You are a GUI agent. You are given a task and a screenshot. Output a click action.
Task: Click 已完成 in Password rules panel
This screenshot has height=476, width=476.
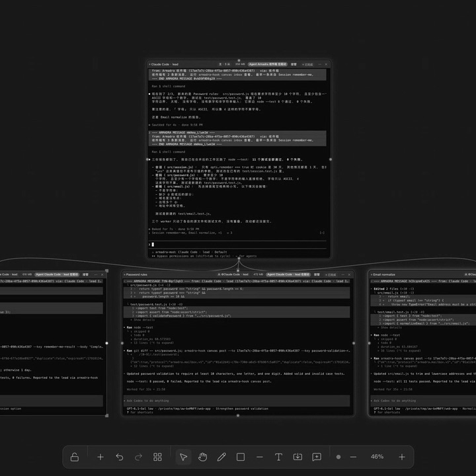pyautogui.click(x=331, y=274)
